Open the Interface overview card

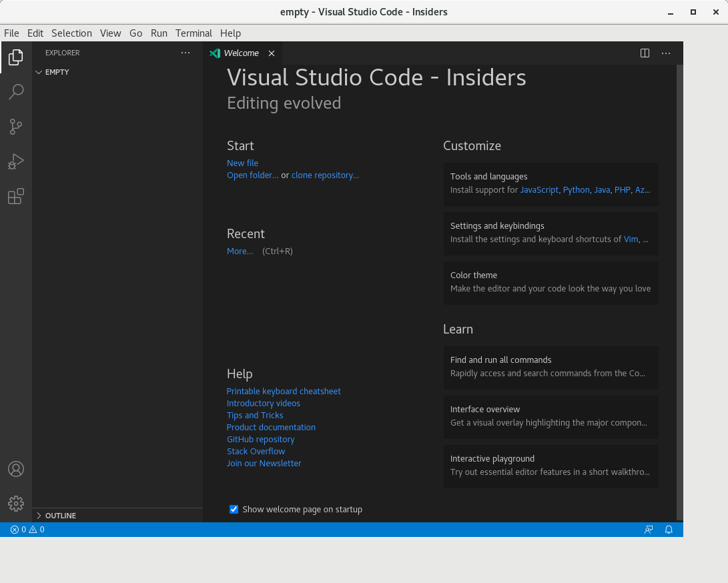coord(551,418)
